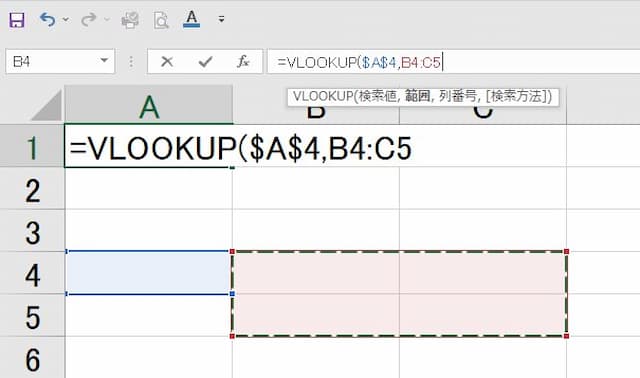Click the Print Preview icon

[161, 20]
